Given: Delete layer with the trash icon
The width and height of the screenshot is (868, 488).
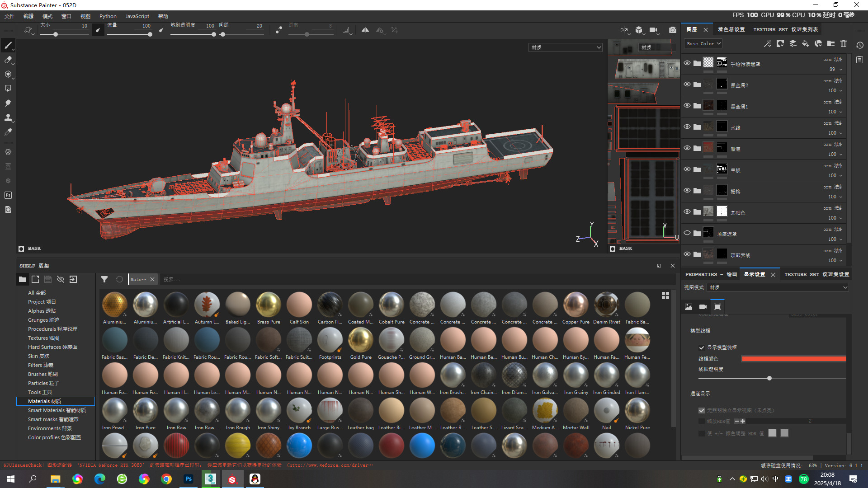Looking at the screenshot, I should (x=844, y=44).
